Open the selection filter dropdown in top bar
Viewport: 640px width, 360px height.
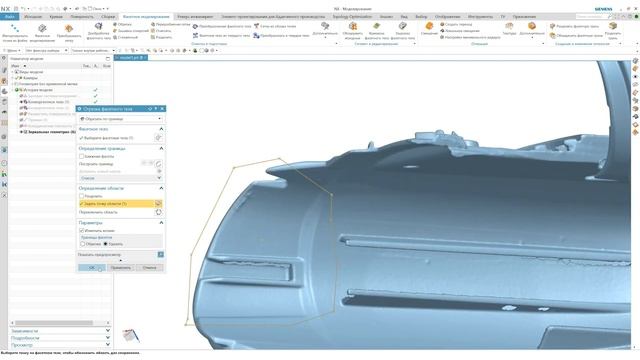pos(46,51)
